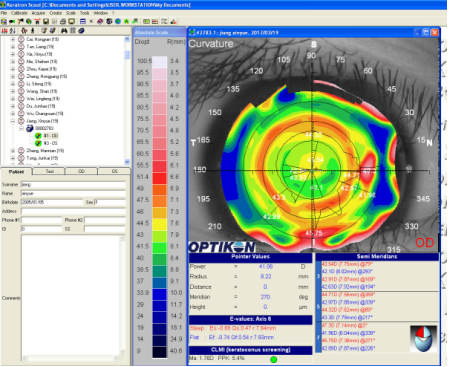Click the Birthdate input field
Screen dimensions: 449x367
pos(52,202)
